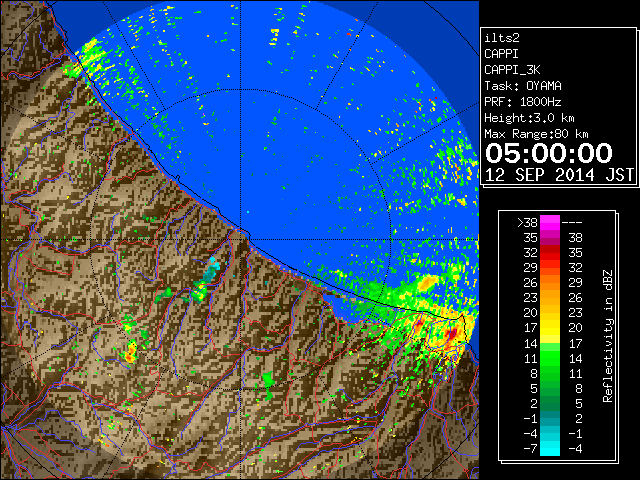This screenshot has width=640, height=480.
Task: Click the 'Height:3.0 km' line
Action: (529, 118)
